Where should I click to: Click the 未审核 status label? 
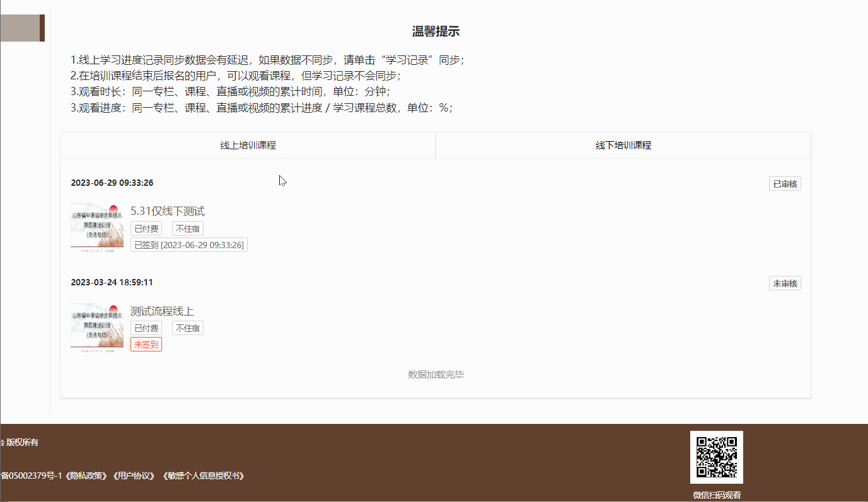click(784, 283)
